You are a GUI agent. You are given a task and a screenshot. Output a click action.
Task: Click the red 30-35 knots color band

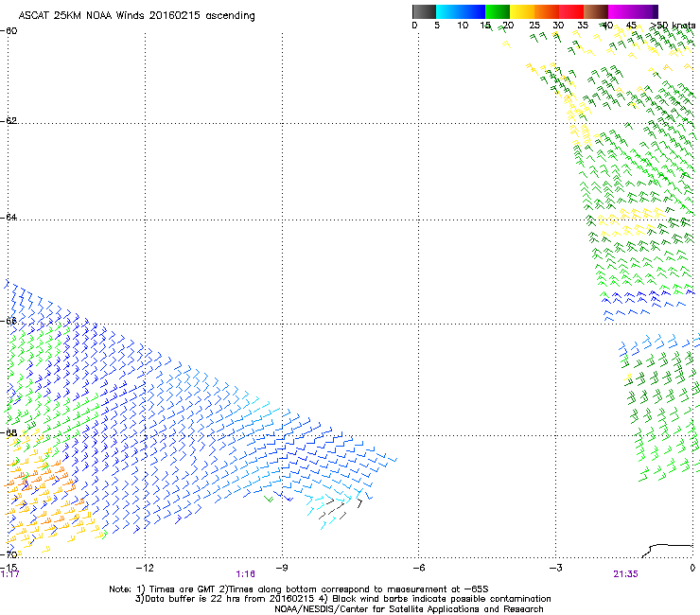571,11
